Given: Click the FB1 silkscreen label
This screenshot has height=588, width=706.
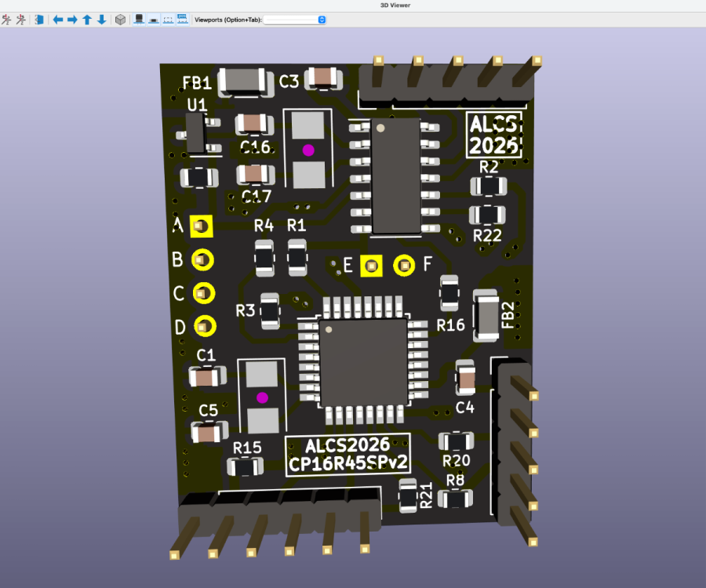Looking at the screenshot, I should point(197,83).
